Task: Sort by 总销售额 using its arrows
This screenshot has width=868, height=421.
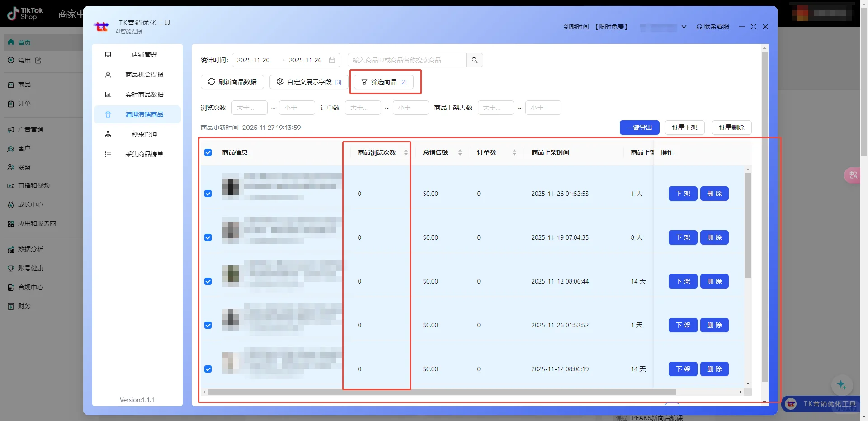Action: [x=460, y=152]
